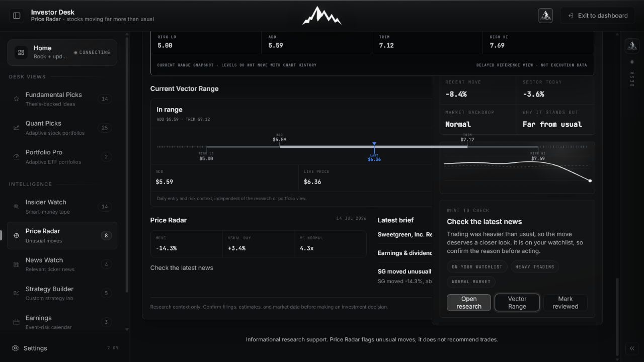Open Earnings event-risk calendar
Screen dimensions: 644x362
pos(62,322)
